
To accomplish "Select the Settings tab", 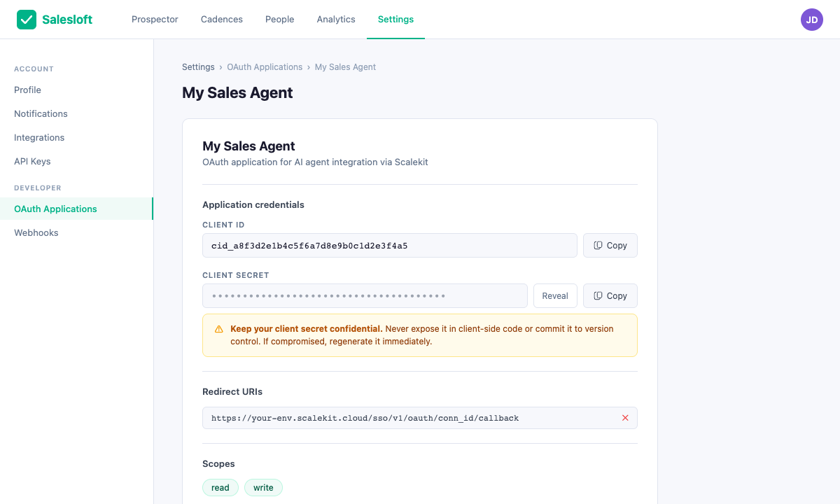I will click(x=395, y=20).
